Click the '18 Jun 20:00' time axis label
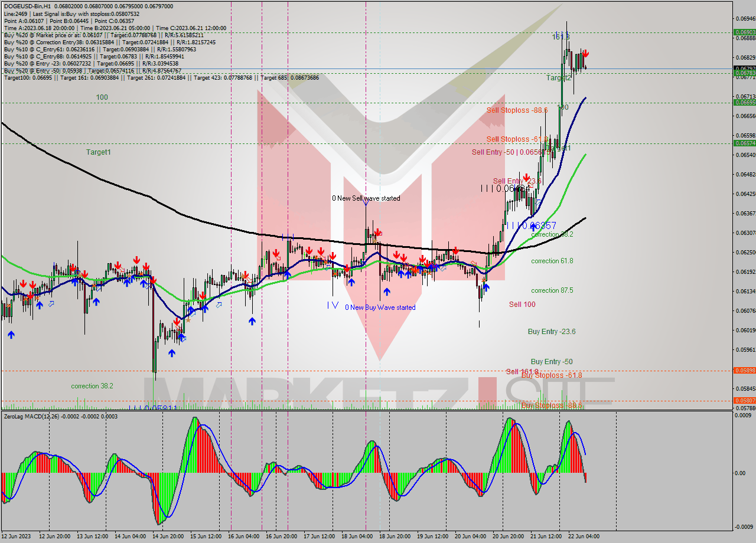This screenshot has height=543, width=756. 395,537
